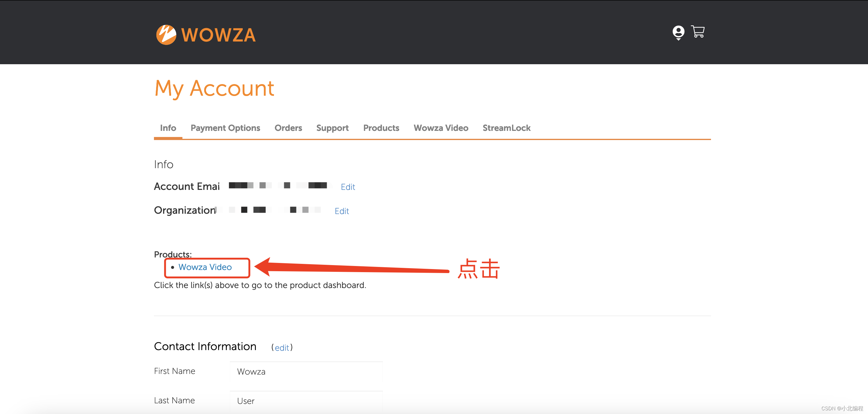
Task: Open the Wowza Video product link
Action: point(205,267)
